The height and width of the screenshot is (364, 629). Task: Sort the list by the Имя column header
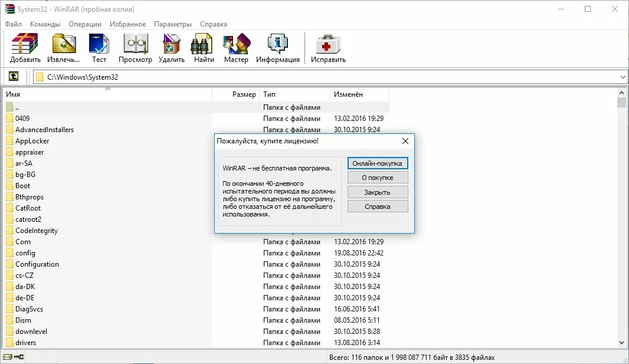click(106, 94)
